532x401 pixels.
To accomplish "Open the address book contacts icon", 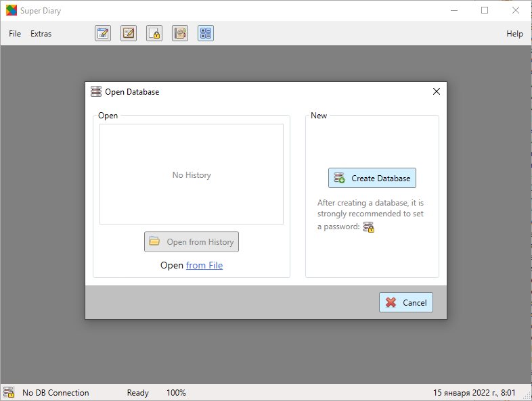I will click(180, 33).
